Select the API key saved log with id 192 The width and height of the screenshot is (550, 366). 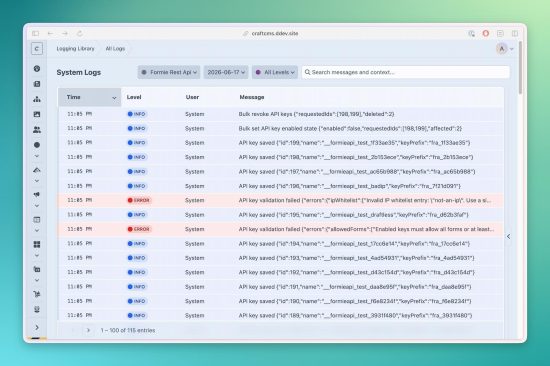point(281,272)
